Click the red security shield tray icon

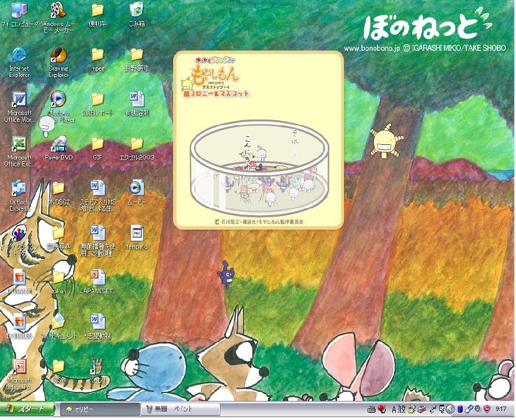coord(487,409)
